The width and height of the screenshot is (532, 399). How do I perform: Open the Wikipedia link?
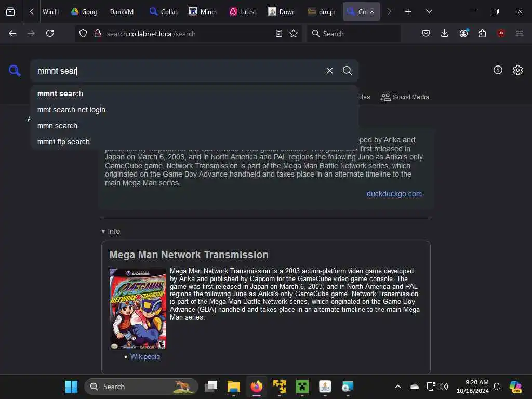[145, 356]
